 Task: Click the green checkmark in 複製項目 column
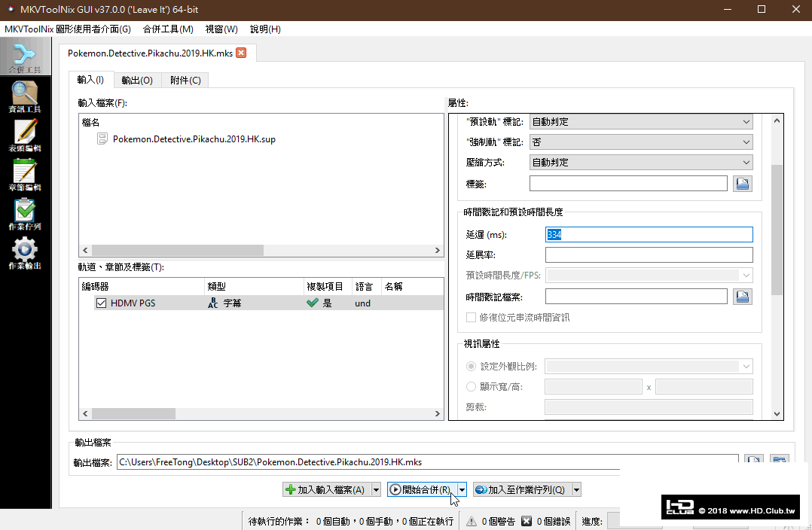[x=313, y=303]
